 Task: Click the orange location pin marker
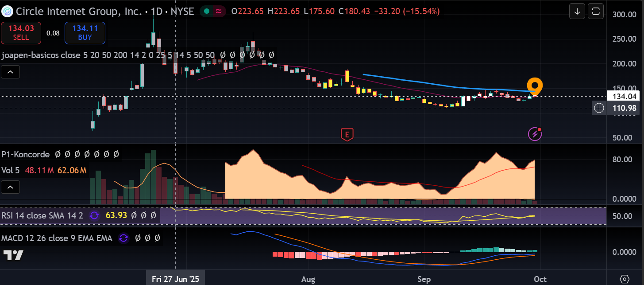[535, 86]
